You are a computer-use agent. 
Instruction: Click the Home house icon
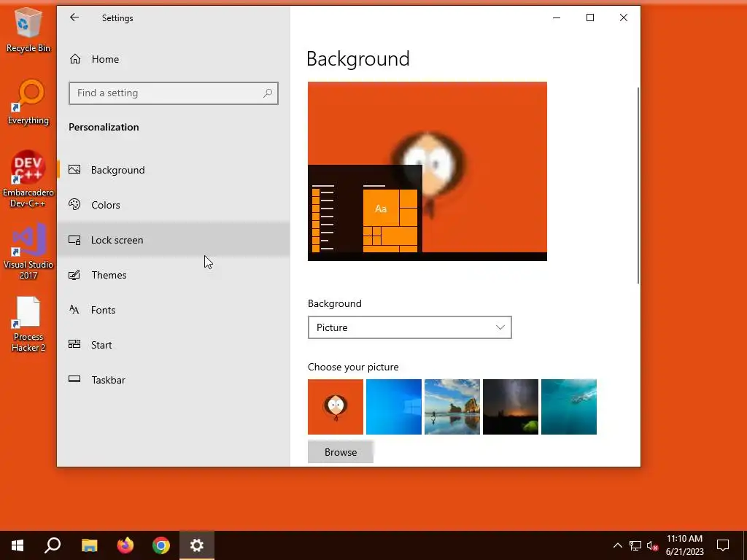click(75, 58)
